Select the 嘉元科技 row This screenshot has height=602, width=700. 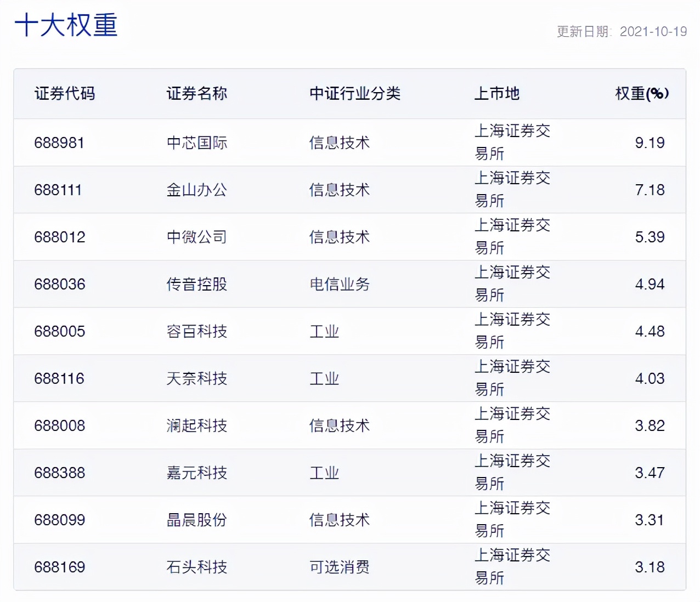(197, 473)
